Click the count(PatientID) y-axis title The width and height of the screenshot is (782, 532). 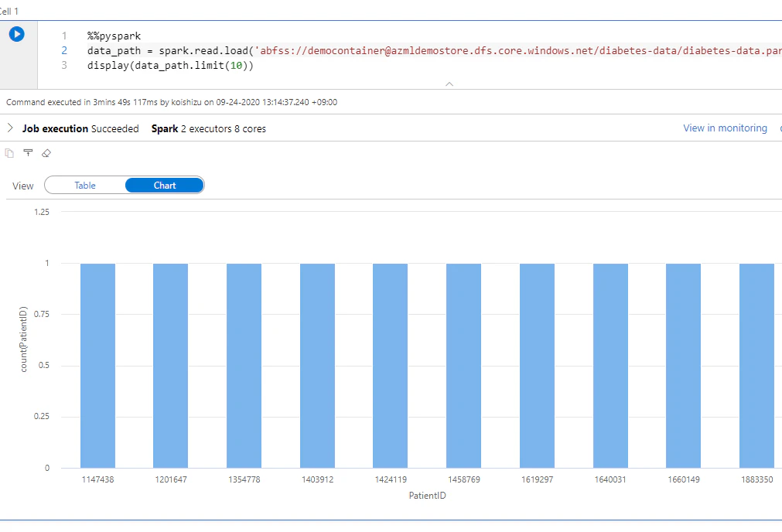point(23,339)
